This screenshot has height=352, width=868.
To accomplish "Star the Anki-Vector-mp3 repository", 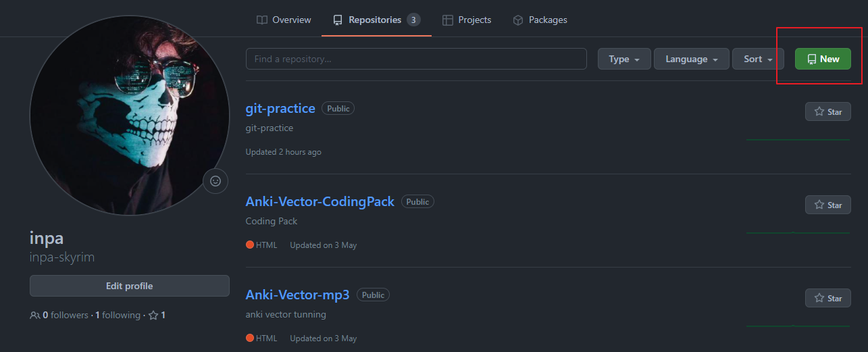I will (x=828, y=298).
